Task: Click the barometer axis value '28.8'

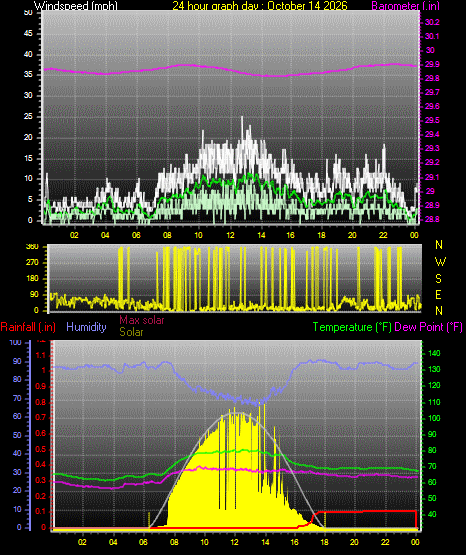Action: click(x=432, y=219)
